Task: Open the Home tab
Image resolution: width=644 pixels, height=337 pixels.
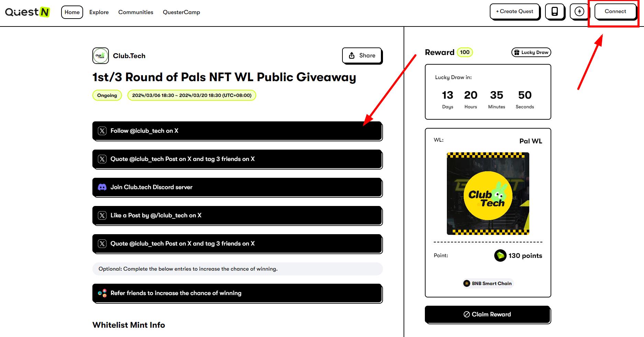Action: [x=72, y=12]
